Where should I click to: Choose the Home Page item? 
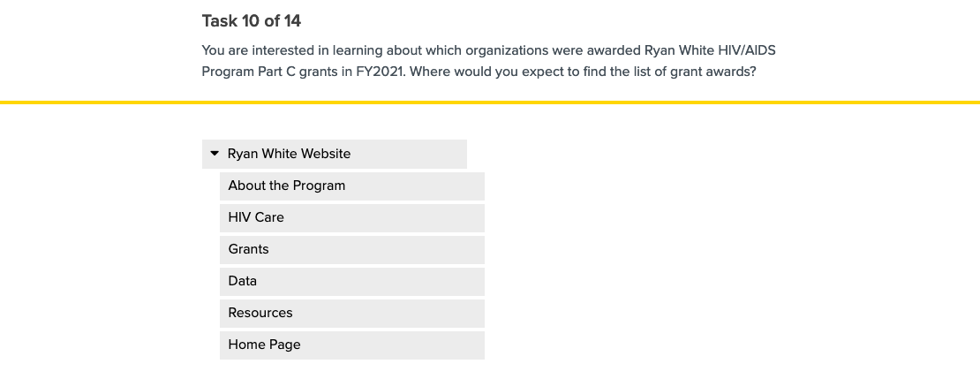(265, 345)
